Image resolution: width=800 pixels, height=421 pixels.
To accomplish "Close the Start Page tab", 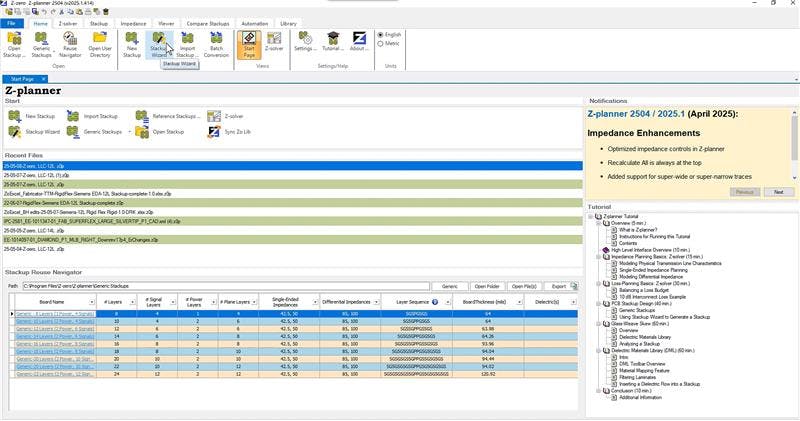I will pos(44,79).
